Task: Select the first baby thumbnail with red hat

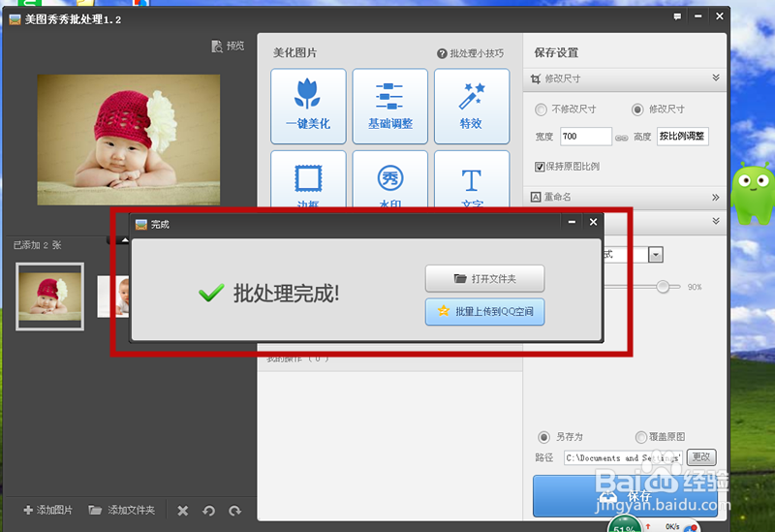Action: [50, 297]
